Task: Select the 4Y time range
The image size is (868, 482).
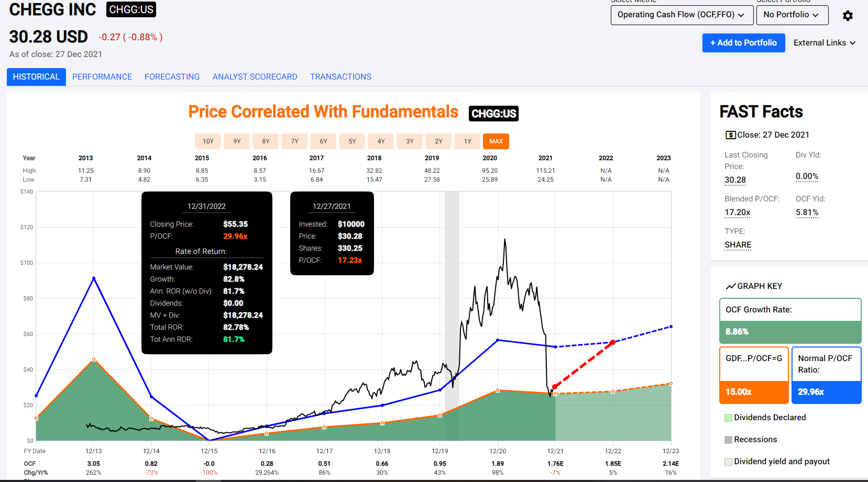Action: pyautogui.click(x=381, y=141)
